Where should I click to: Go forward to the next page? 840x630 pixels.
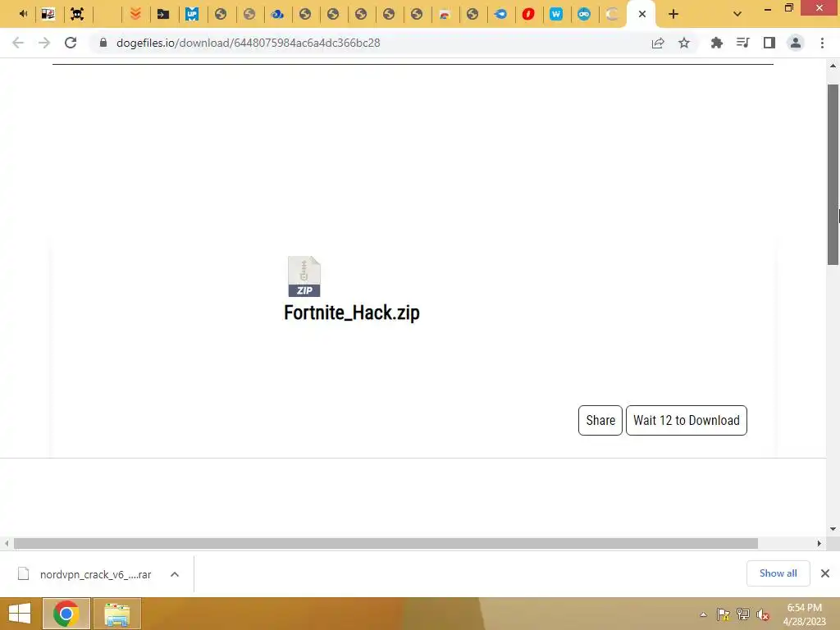[x=44, y=43]
